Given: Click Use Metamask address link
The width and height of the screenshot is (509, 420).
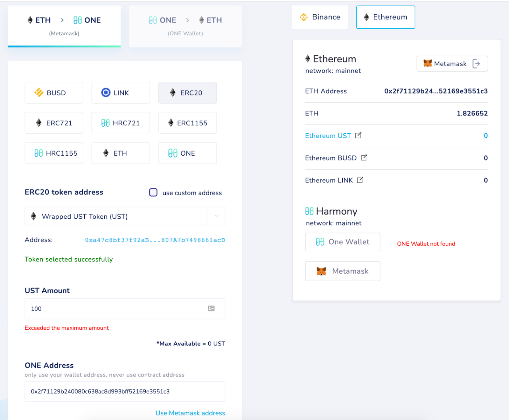Looking at the screenshot, I should click(x=190, y=413).
